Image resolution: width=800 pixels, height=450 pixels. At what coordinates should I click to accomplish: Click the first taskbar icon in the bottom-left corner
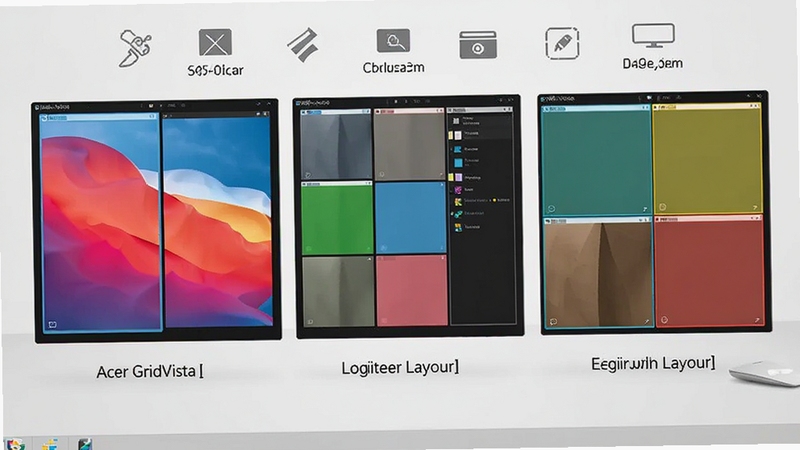coord(14,444)
